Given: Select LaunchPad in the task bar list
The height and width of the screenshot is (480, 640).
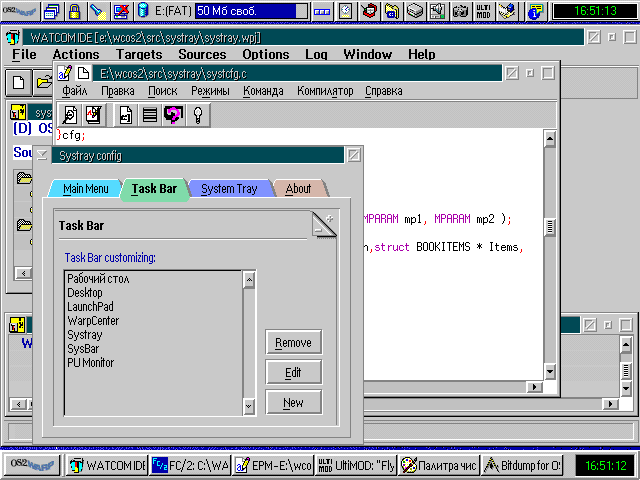Looking at the screenshot, I should [x=90, y=307].
